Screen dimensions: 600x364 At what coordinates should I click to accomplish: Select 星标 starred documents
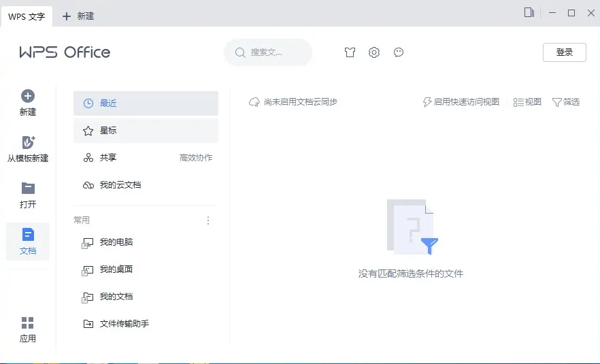(146, 131)
